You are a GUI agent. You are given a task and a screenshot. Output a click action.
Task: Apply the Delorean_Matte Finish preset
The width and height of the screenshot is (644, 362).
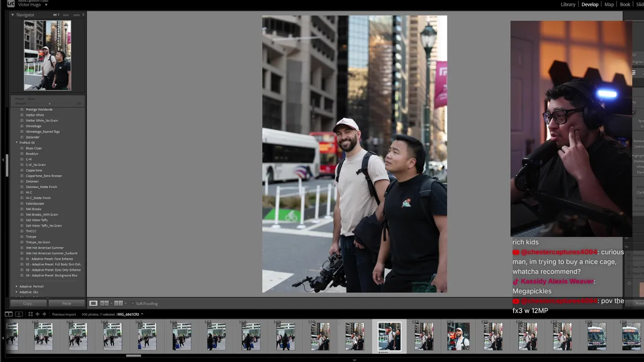[x=41, y=187]
